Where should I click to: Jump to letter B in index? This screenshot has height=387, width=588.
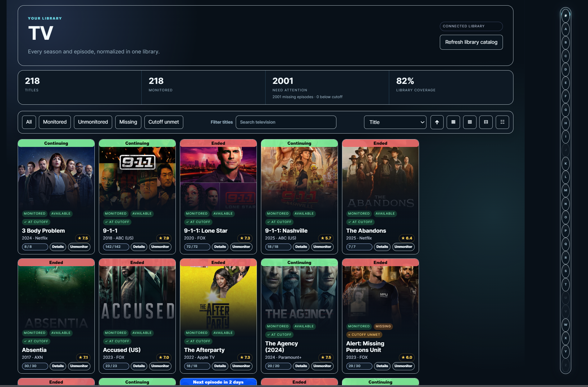click(x=566, y=42)
